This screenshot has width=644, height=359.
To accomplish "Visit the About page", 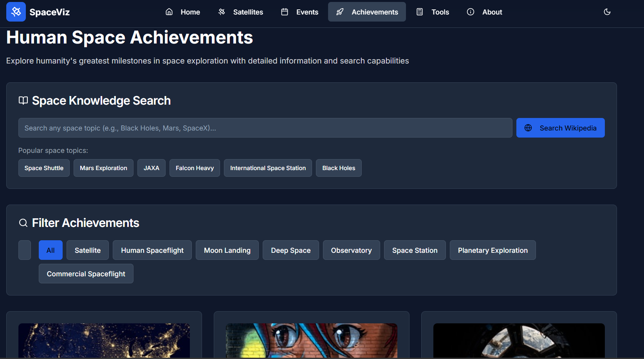I will [484, 12].
